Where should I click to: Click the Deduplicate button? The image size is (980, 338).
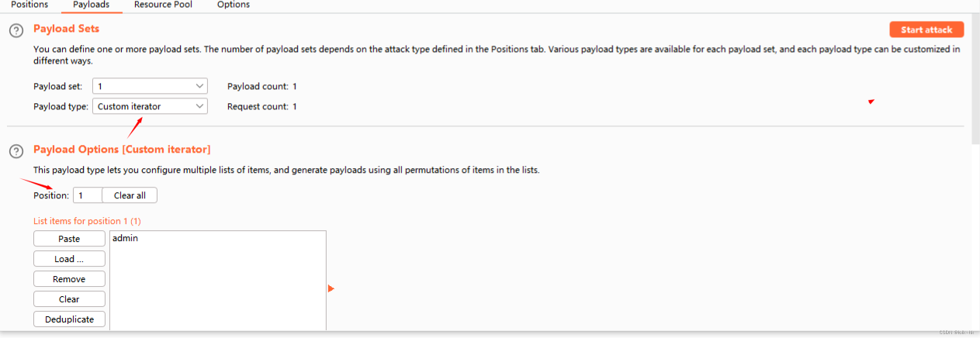[x=69, y=319]
